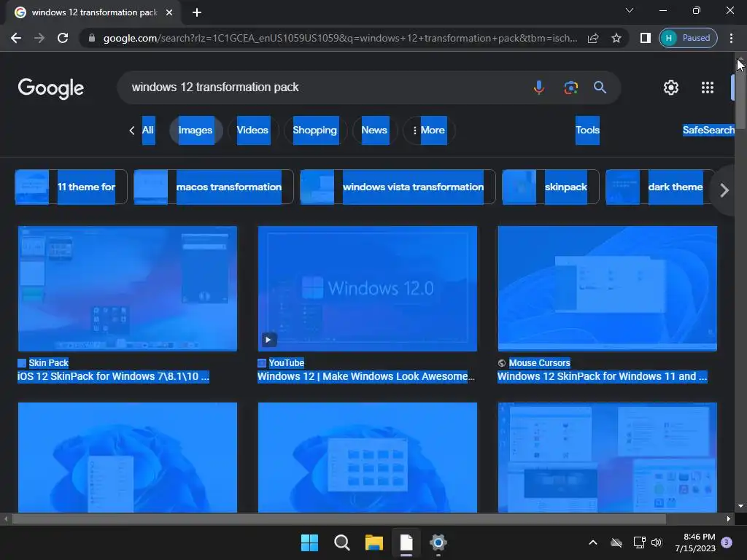The height and width of the screenshot is (560, 747).
Task: Switch to the All results tab
Action: (x=148, y=130)
